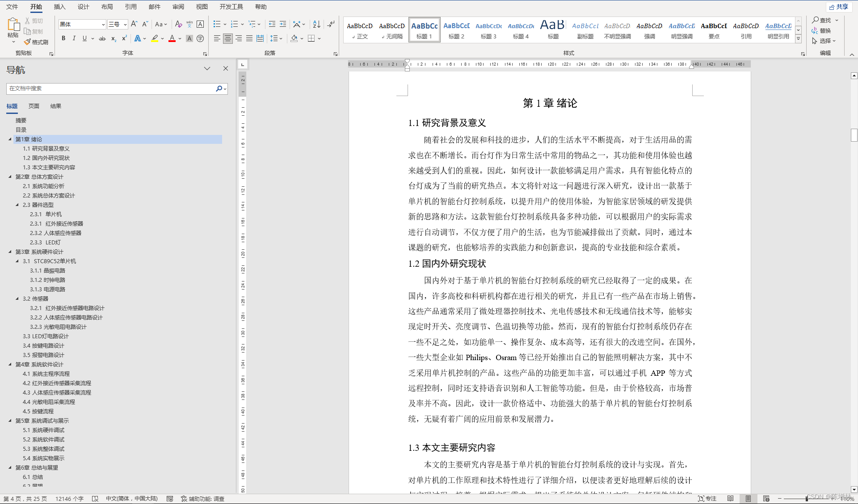The width and height of the screenshot is (858, 504).
Task: Click the 共享 share button
Action: (839, 7)
